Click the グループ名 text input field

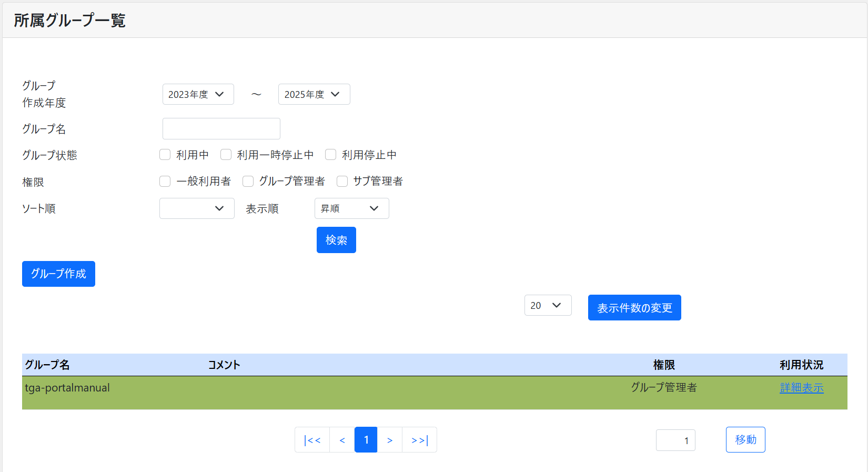click(221, 128)
